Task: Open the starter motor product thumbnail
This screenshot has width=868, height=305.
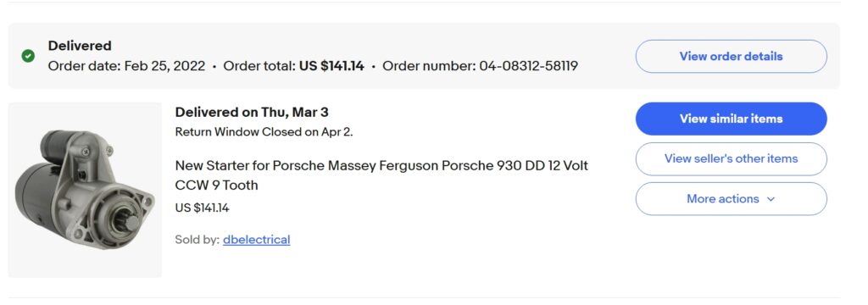Action: 85,190
